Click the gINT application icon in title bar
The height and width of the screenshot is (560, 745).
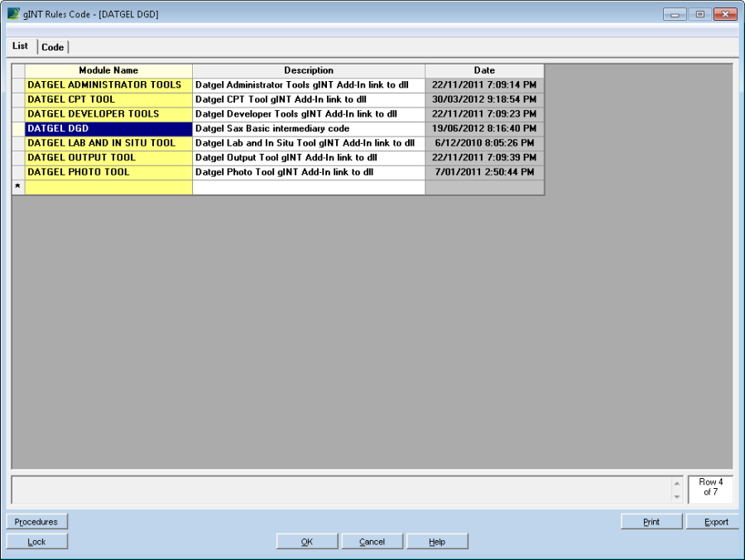pos(12,14)
